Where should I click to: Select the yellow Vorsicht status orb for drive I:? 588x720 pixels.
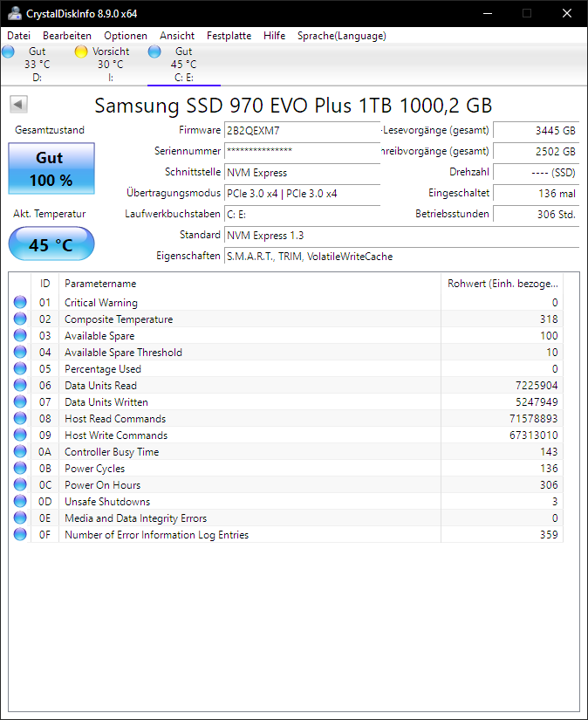81,51
